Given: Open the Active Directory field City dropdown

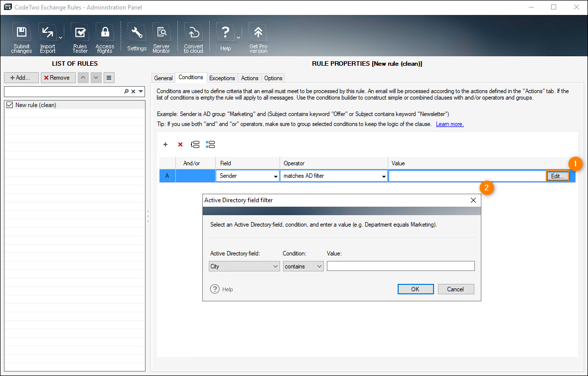Looking at the screenshot, I should tap(244, 266).
